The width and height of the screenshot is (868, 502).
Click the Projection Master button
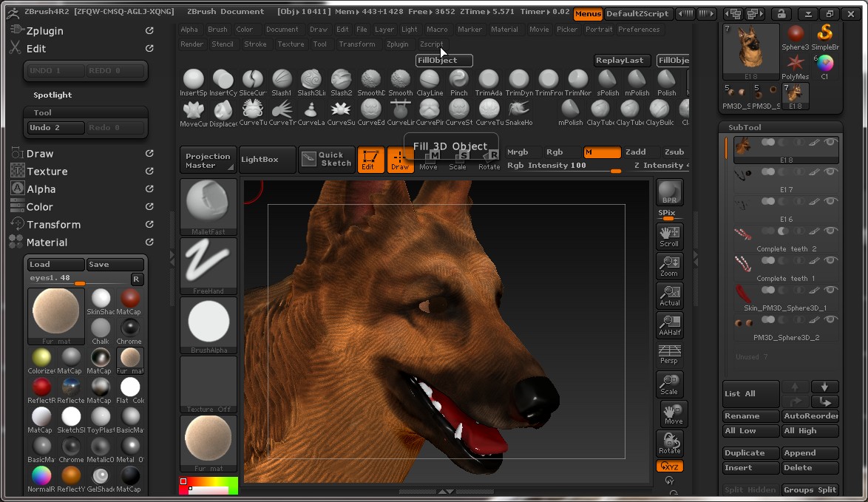click(x=208, y=160)
